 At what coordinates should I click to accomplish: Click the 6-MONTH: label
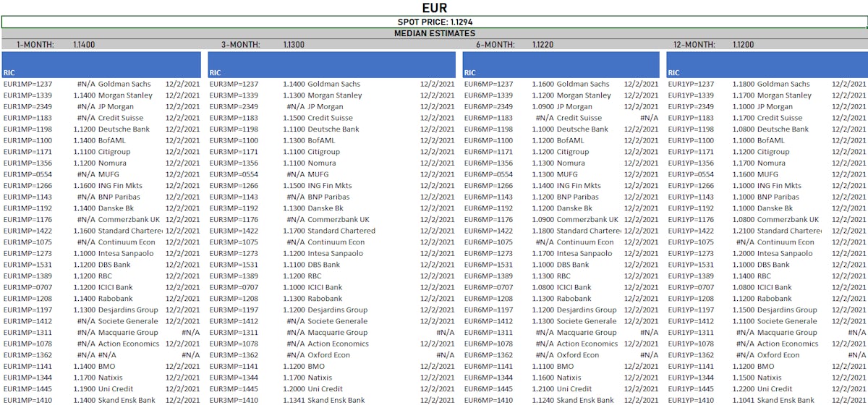[x=495, y=45]
